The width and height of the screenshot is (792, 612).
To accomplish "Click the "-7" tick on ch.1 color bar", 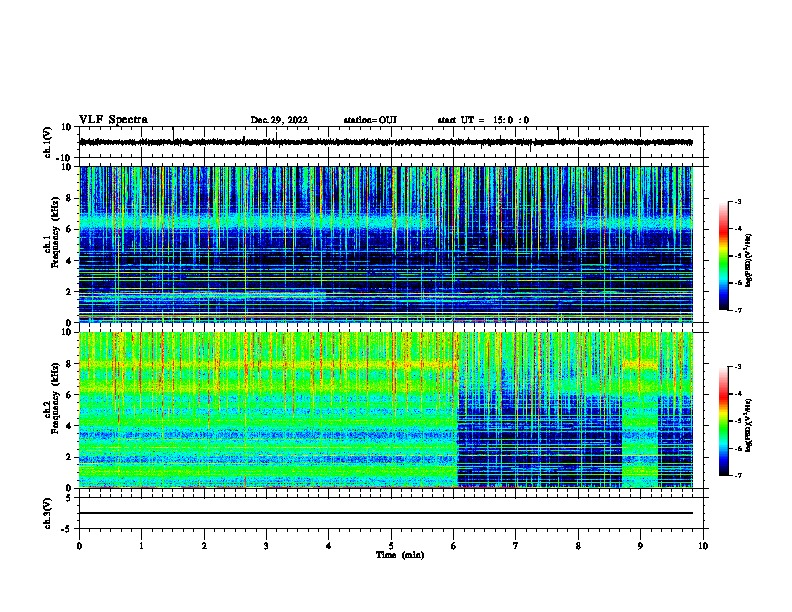I will tap(737, 310).
